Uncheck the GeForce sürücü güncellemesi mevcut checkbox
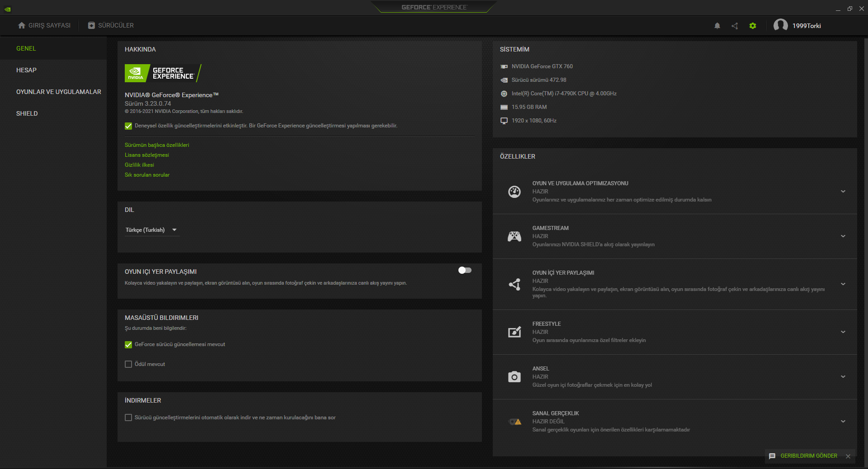Screen dimensions: 868x469 128,345
